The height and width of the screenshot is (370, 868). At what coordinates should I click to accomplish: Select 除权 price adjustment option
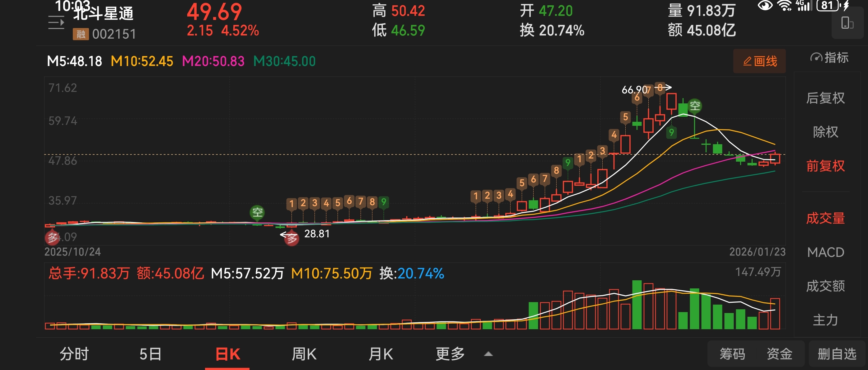coord(825,132)
